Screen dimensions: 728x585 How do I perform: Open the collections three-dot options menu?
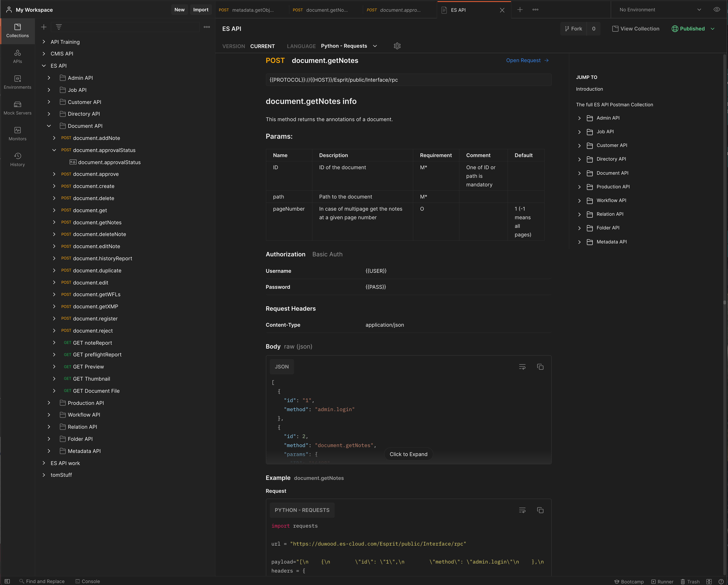pyautogui.click(x=207, y=27)
